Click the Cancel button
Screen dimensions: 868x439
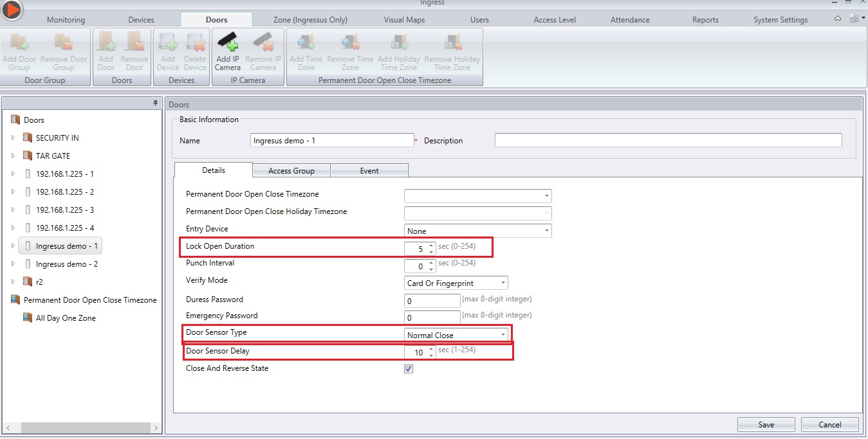pos(830,424)
